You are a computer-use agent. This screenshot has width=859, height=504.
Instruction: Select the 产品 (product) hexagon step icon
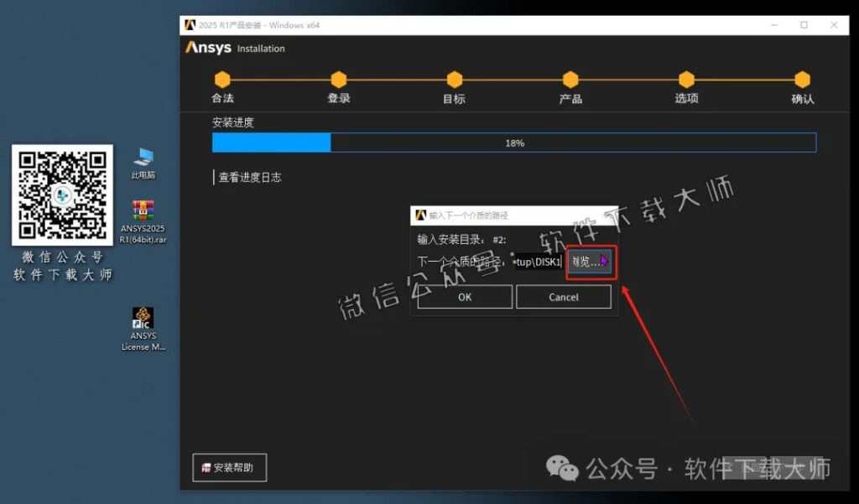click(x=571, y=81)
